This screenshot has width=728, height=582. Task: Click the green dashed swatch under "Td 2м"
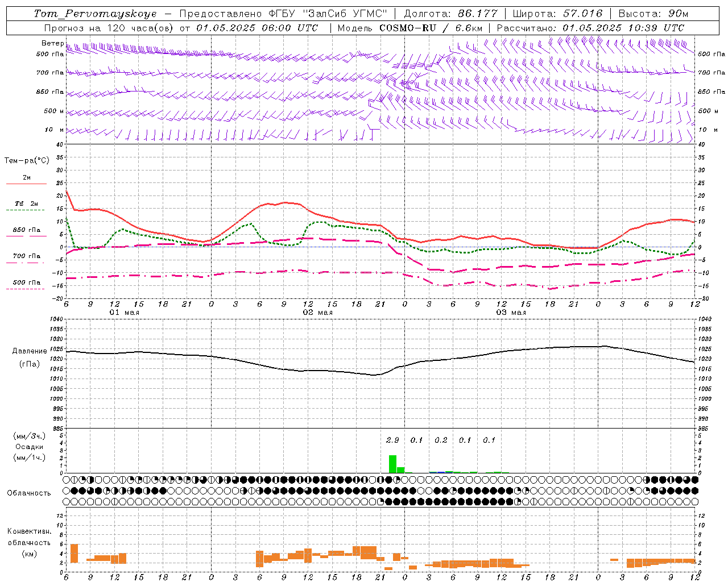25,210
